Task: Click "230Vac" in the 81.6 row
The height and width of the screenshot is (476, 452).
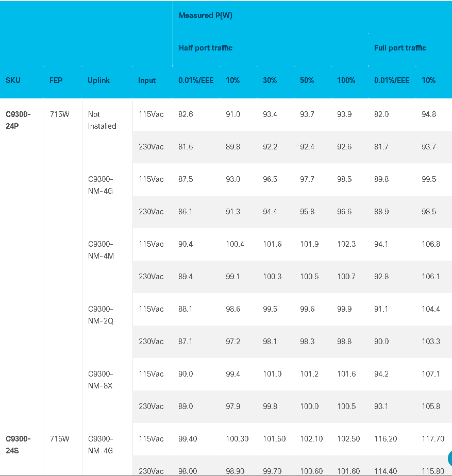Action: point(151,147)
